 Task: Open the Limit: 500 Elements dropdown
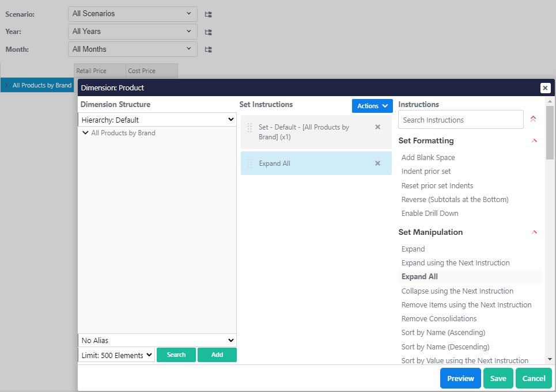pyautogui.click(x=116, y=355)
